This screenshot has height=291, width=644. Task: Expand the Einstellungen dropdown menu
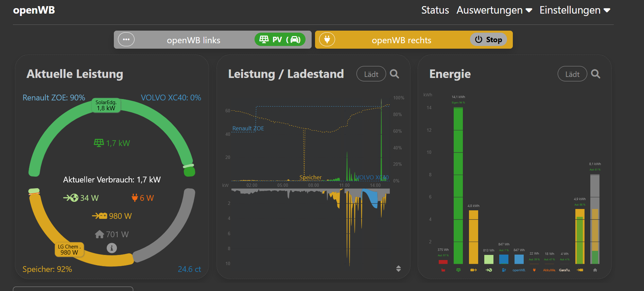coord(575,10)
